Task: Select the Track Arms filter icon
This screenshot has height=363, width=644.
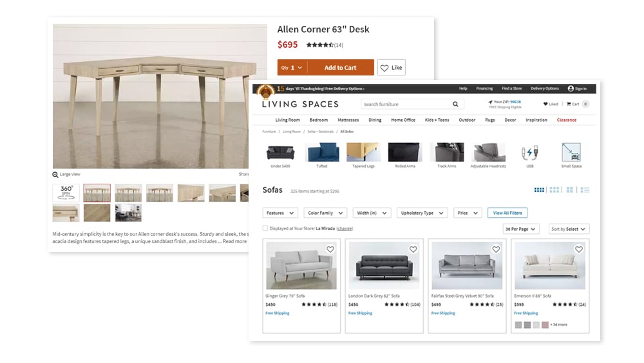Action: tap(447, 153)
